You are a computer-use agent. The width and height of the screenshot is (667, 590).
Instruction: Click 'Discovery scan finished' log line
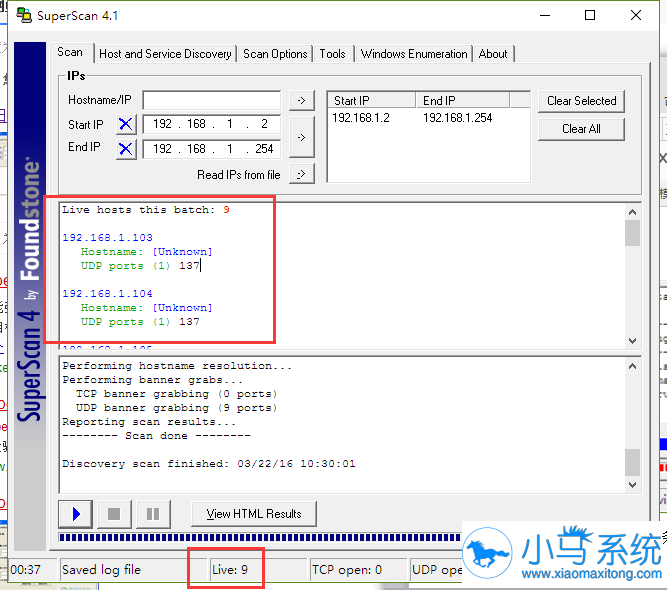click(x=209, y=464)
